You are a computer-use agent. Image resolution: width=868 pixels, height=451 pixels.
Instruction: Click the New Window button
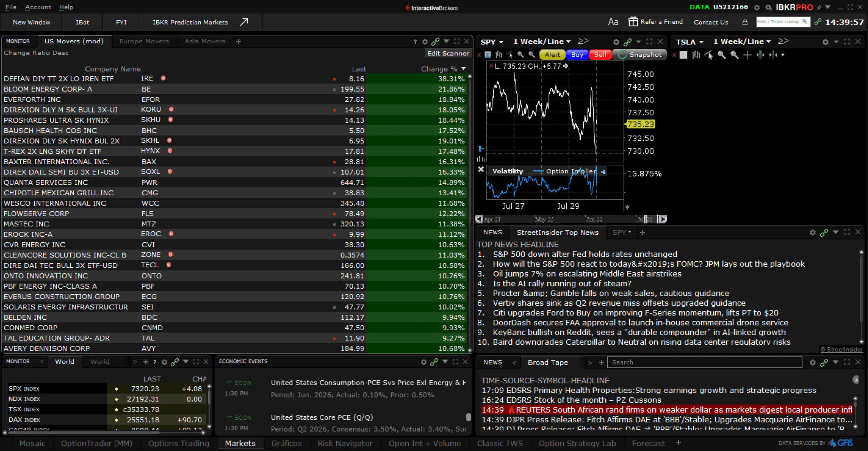[x=31, y=22]
